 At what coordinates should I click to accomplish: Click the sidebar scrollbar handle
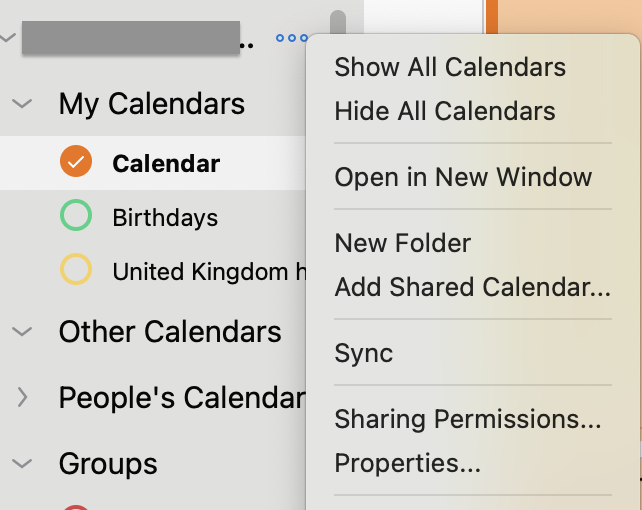(338, 23)
